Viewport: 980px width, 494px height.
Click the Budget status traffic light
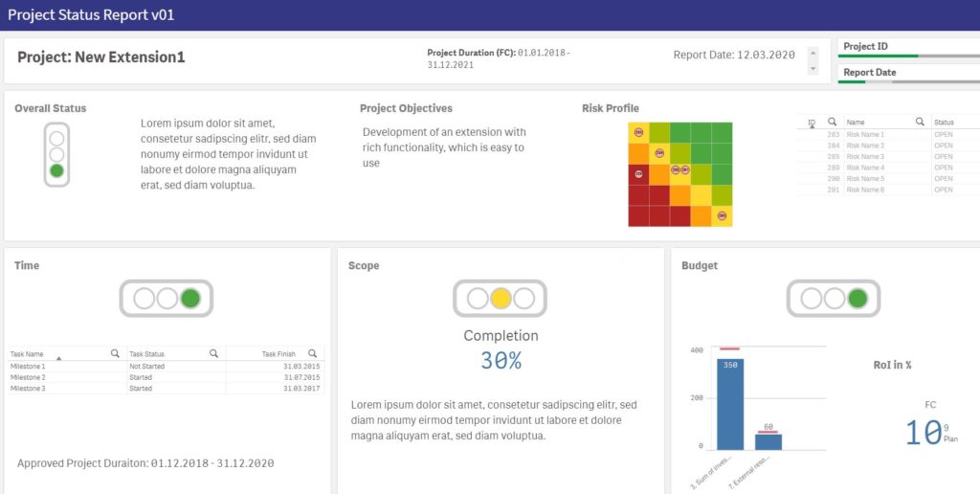834,298
